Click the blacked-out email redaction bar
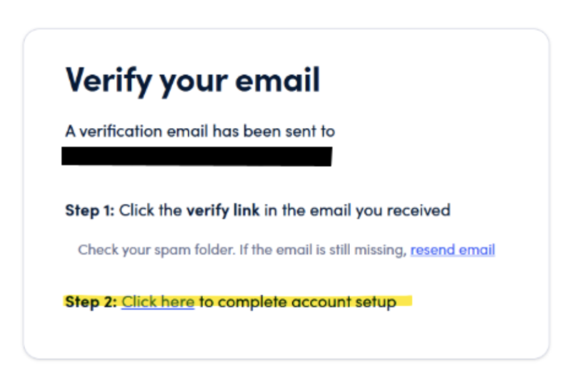This screenshot has width=588, height=384. (197, 154)
